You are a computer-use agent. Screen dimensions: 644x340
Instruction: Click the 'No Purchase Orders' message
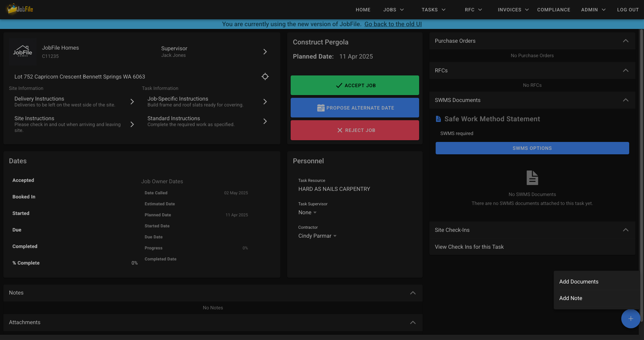point(532,55)
